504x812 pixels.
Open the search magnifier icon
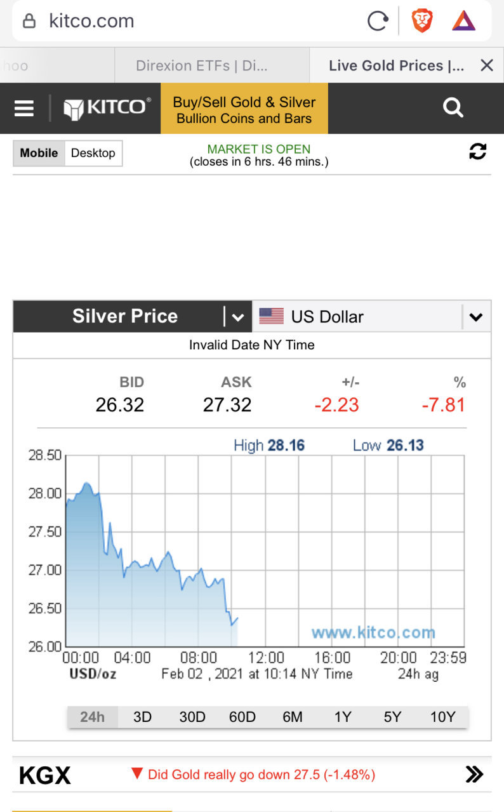[x=453, y=108]
